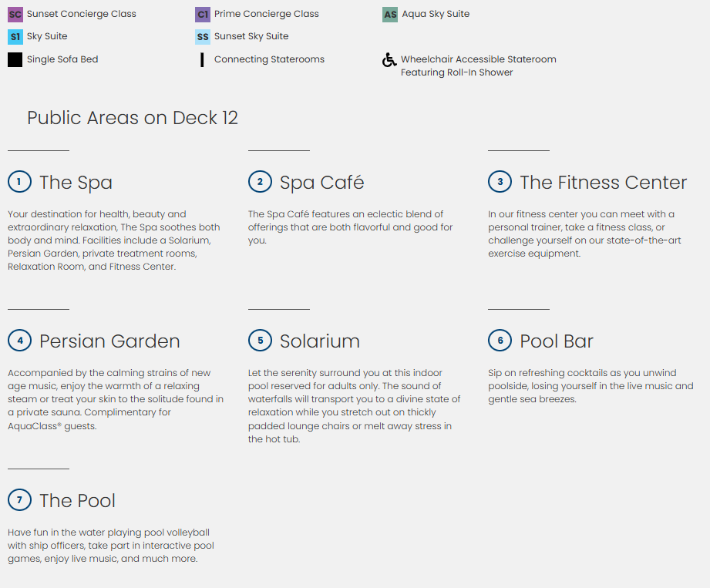Select the Aqua Sky Suite AS badge
The height and width of the screenshot is (588, 710).
coord(390,14)
